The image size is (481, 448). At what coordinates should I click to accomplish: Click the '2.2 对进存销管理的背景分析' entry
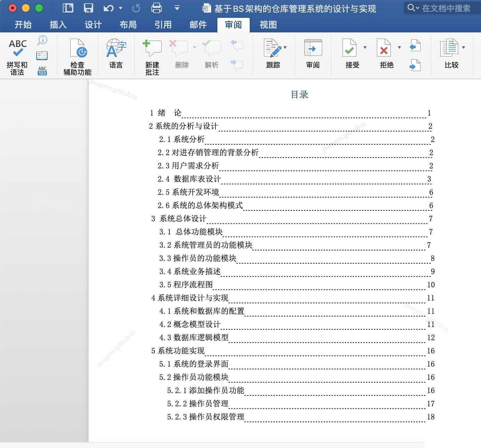[295, 153]
